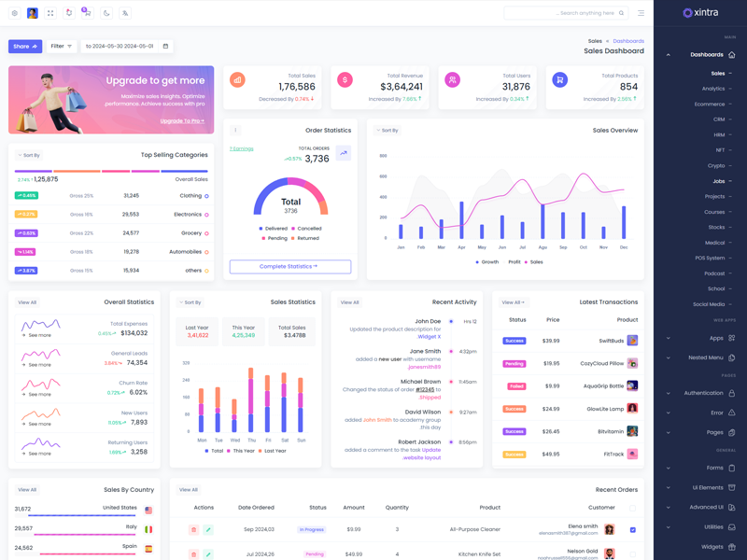Screen dimensions: 747x560
Task: Open the settings gear in header
Action: click(14, 13)
